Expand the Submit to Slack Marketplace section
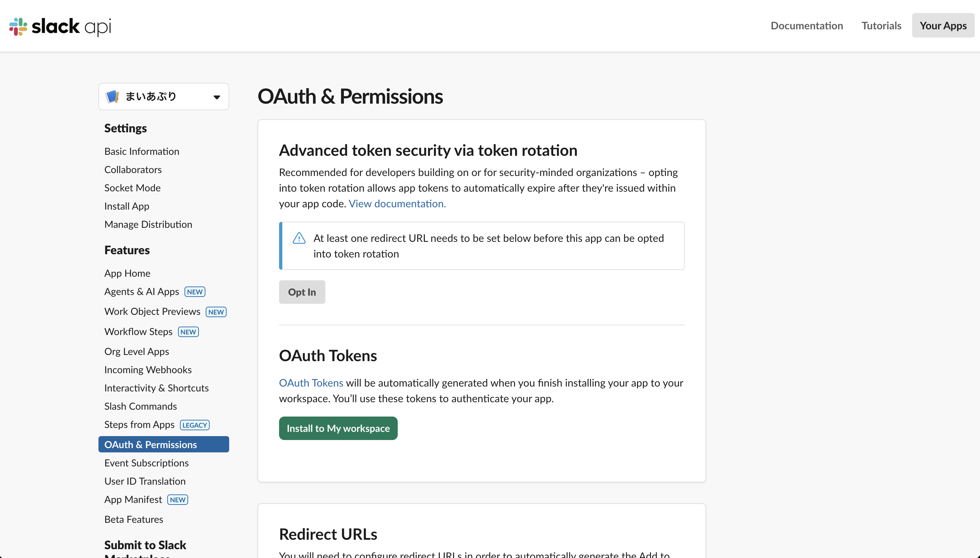 (x=145, y=545)
